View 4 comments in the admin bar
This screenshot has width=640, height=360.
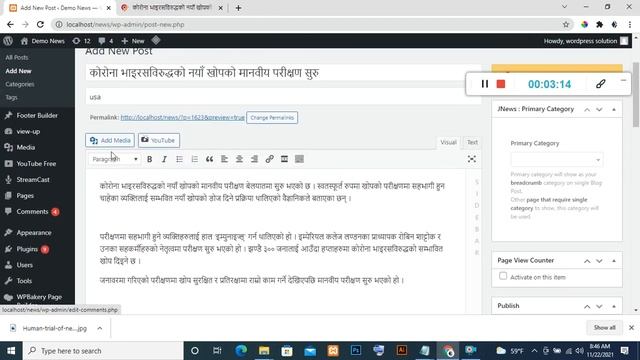(x=105, y=41)
